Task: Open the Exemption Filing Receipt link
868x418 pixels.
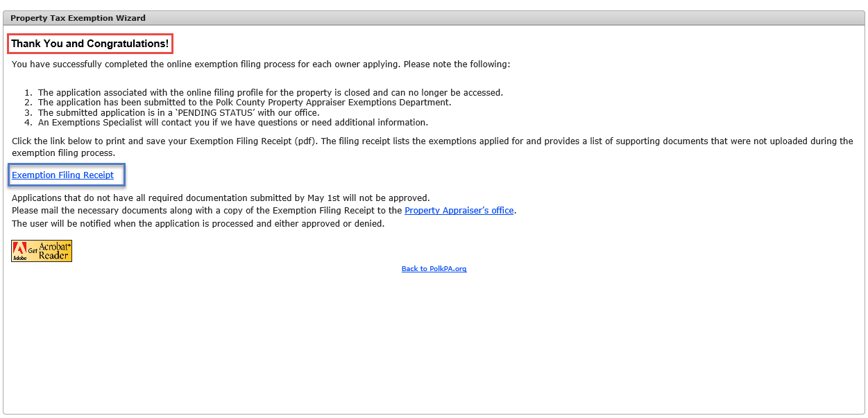Action: tap(63, 175)
